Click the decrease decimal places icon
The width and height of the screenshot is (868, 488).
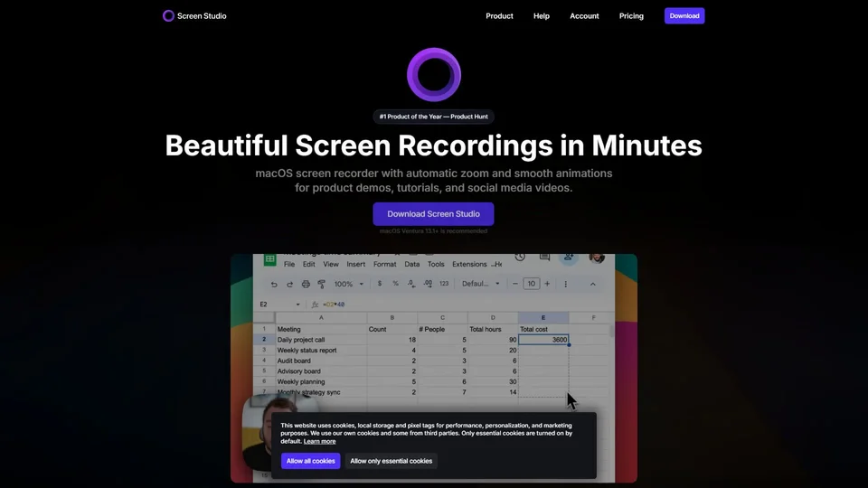pyautogui.click(x=411, y=283)
